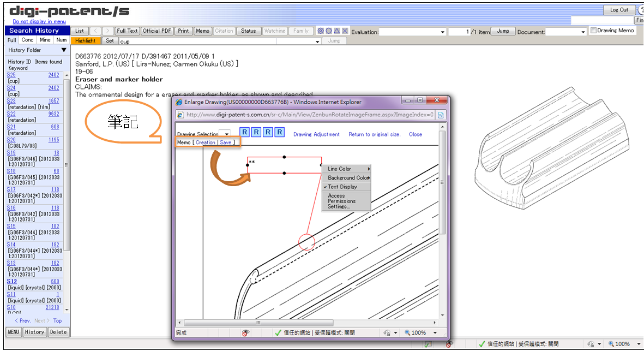Open the Official PDF

(x=157, y=31)
